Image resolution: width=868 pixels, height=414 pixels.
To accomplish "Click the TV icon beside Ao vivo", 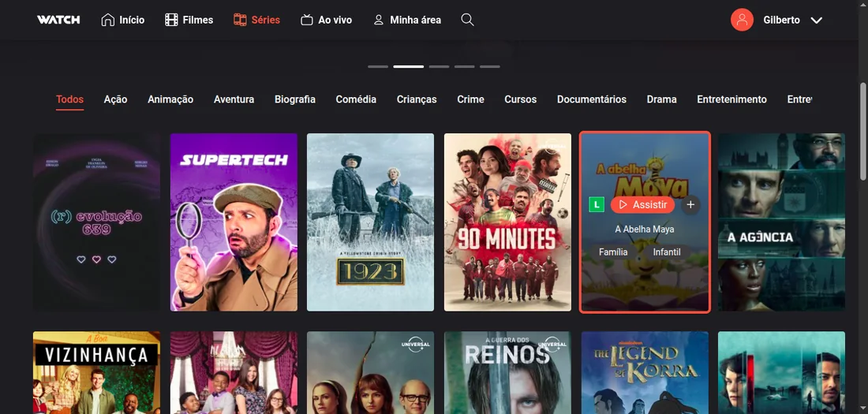I will click(307, 20).
